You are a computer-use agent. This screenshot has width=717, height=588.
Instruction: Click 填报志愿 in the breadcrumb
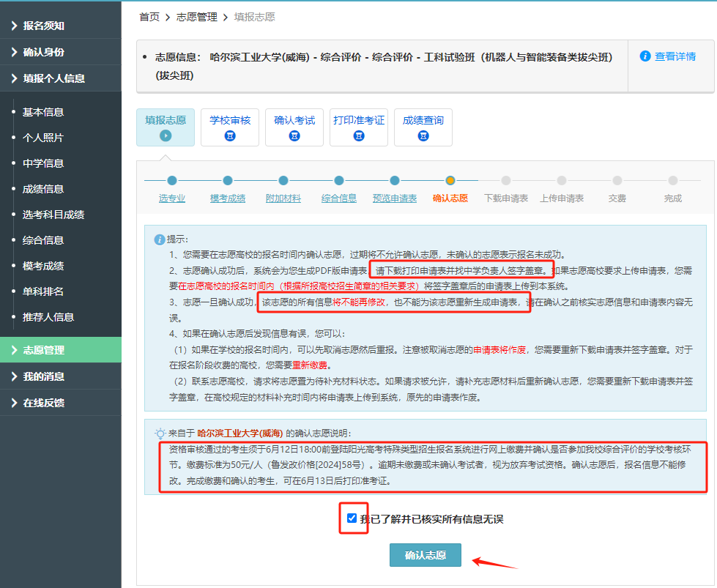(255, 17)
